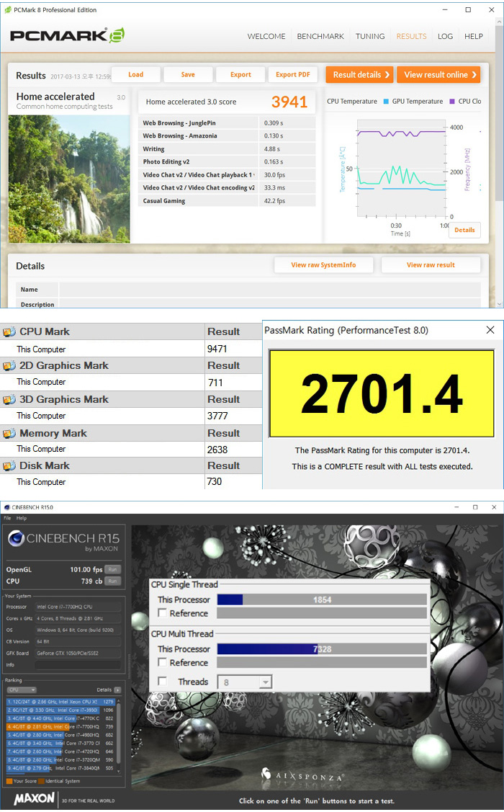Click the 2D Graphics Mark icon
Image resolution: width=504 pixels, height=812 pixels.
coord(9,365)
